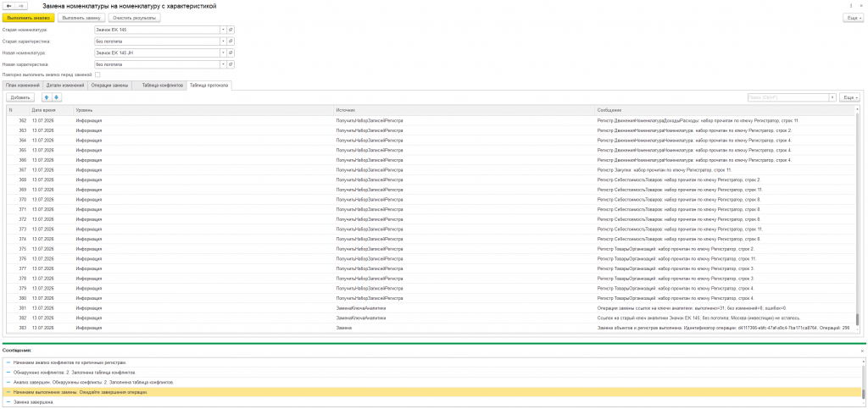868x409 pixels.
Task: Click the Выполнить анализ button
Action: tap(29, 19)
